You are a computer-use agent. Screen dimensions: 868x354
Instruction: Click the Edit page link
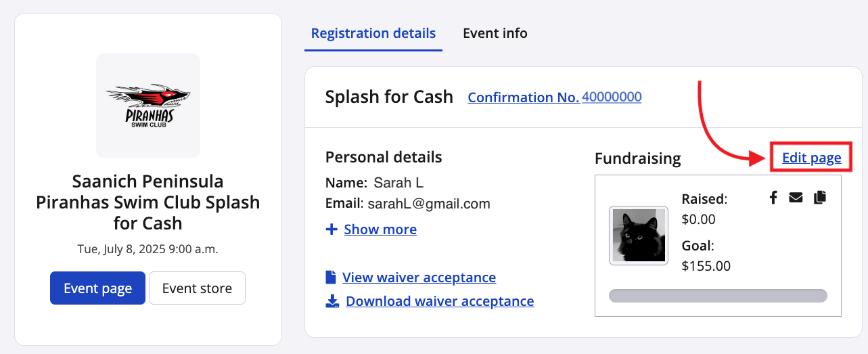(811, 158)
